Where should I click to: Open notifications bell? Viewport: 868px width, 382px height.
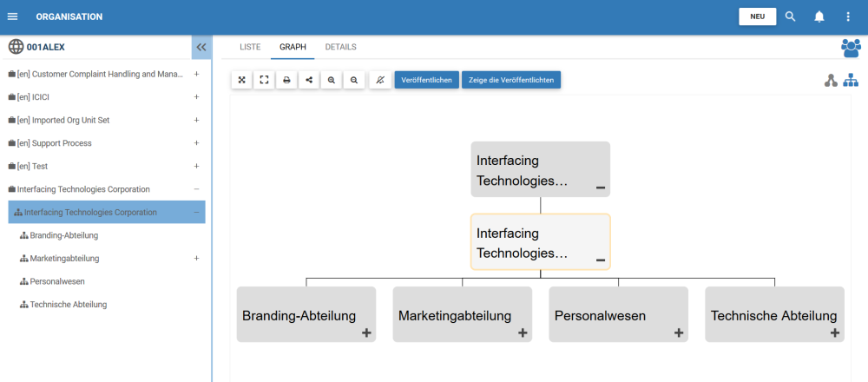pos(819,16)
